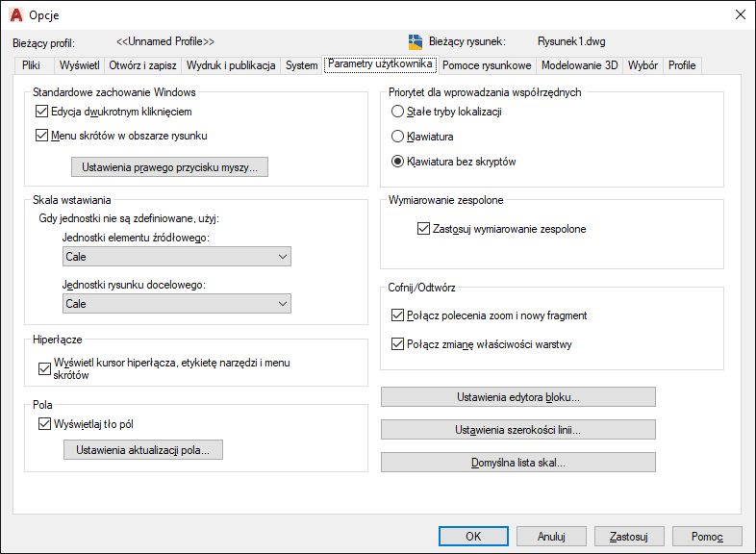Image resolution: width=756 pixels, height=554 pixels.
Task: Click Ustawienia szerokości linii button
Action: tap(517, 430)
